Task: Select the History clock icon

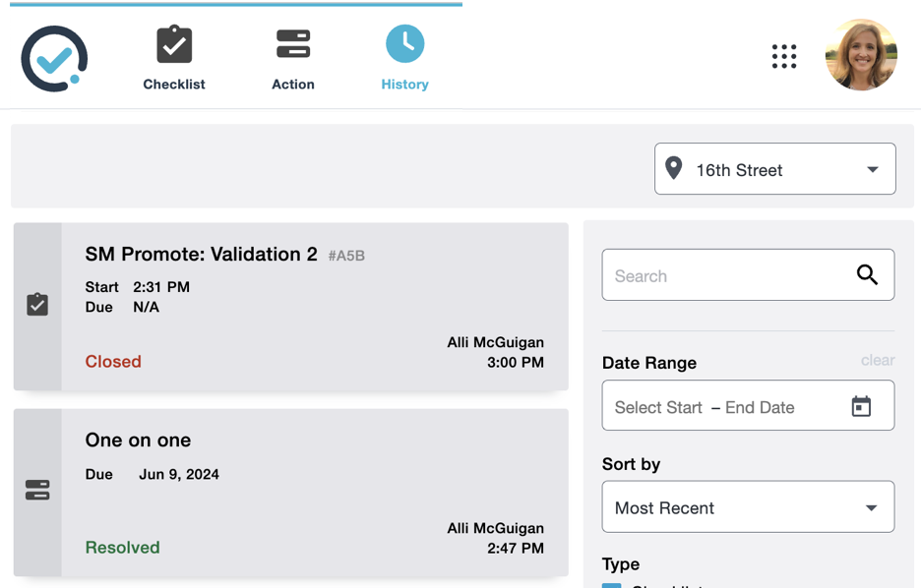Action: click(404, 44)
